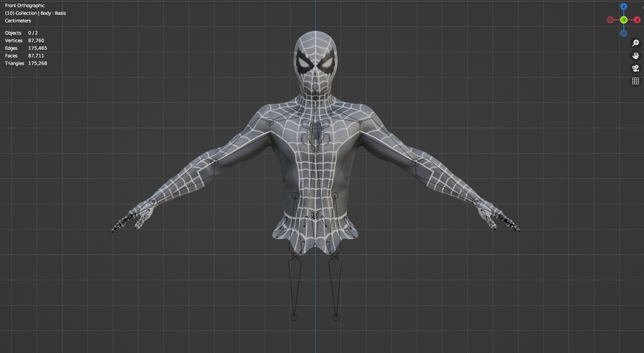This screenshot has height=353, width=644.
Task: Click the unlabeled red negative X gizmo circle
Action: (610, 20)
